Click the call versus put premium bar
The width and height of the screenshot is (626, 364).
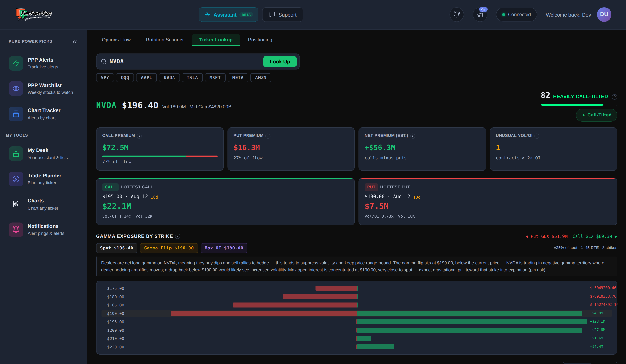pyautogui.click(x=160, y=156)
